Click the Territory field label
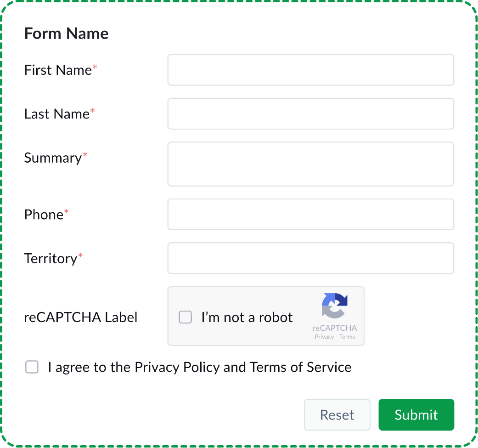The height and width of the screenshot is (448, 478). click(x=51, y=258)
